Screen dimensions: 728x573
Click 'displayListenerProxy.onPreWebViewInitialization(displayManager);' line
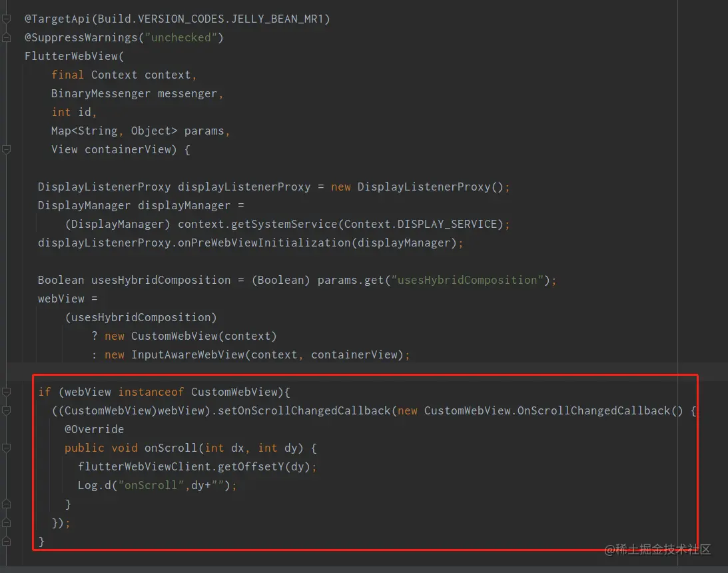coord(250,243)
